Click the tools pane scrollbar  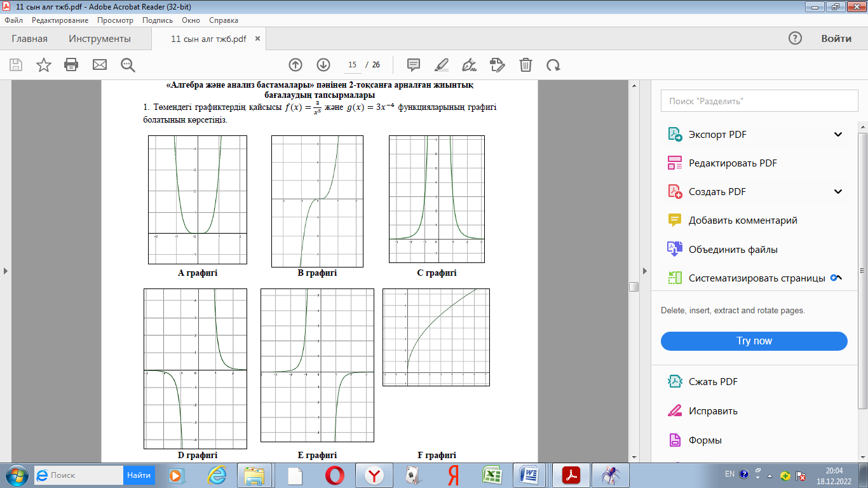tap(862, 270)
